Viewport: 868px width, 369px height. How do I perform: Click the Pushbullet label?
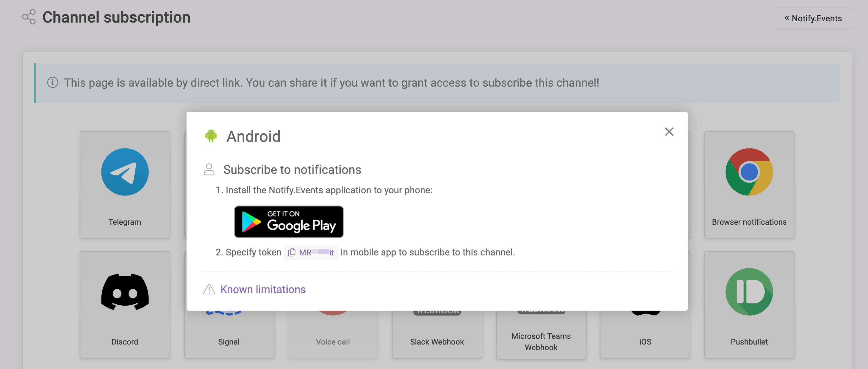(749, 342)
